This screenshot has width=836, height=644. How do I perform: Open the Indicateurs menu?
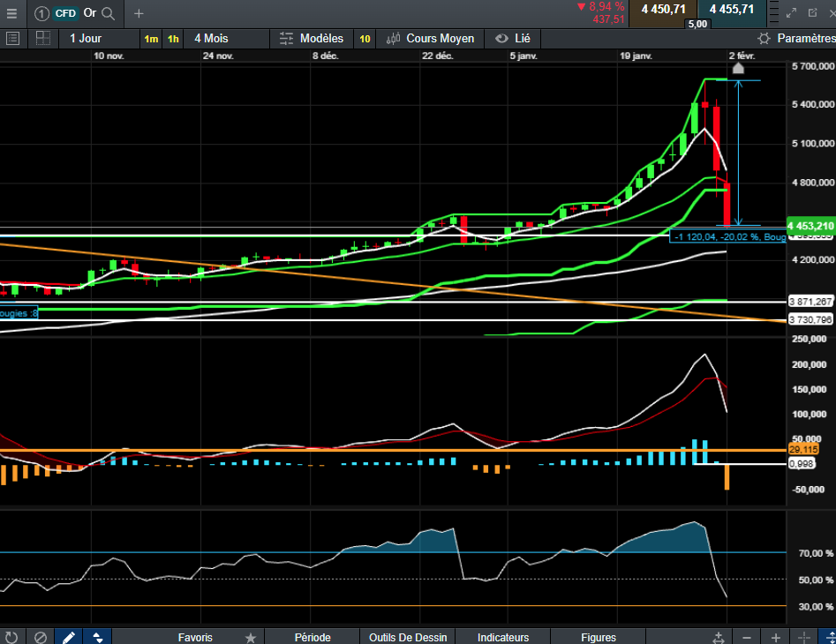coord(503,637)
